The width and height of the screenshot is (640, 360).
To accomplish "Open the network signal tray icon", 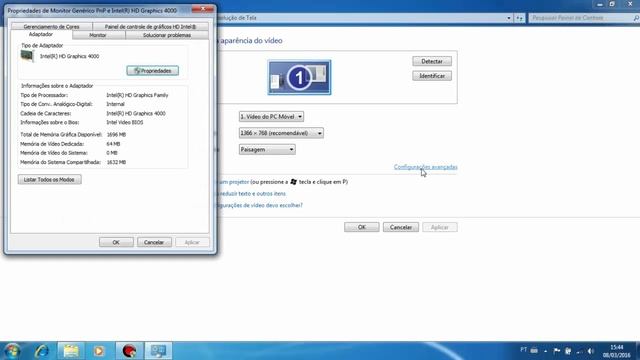I will click(x=580, y=351).
